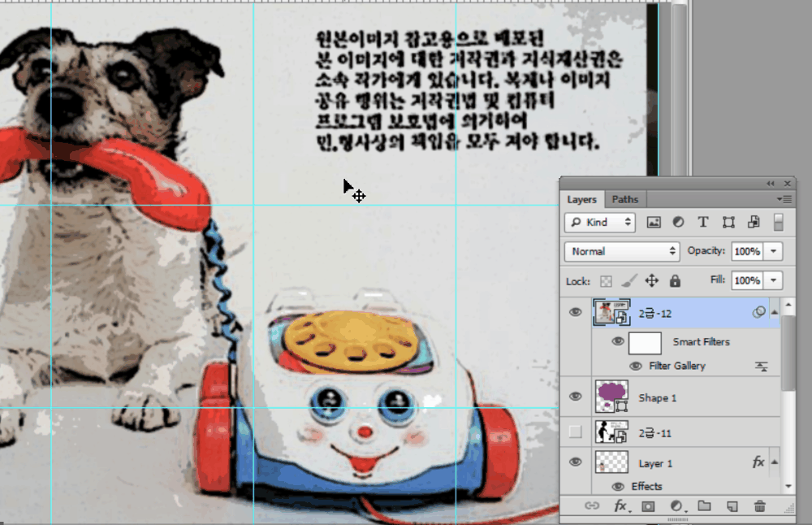Hide Layer 1 visibility
Viewport: 812px width, 525px height.
pyautogui.click(x=576, y=462)
